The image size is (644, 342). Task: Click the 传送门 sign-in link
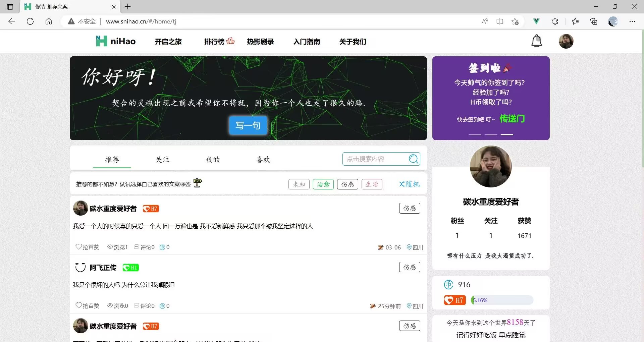tap(512, 119)
